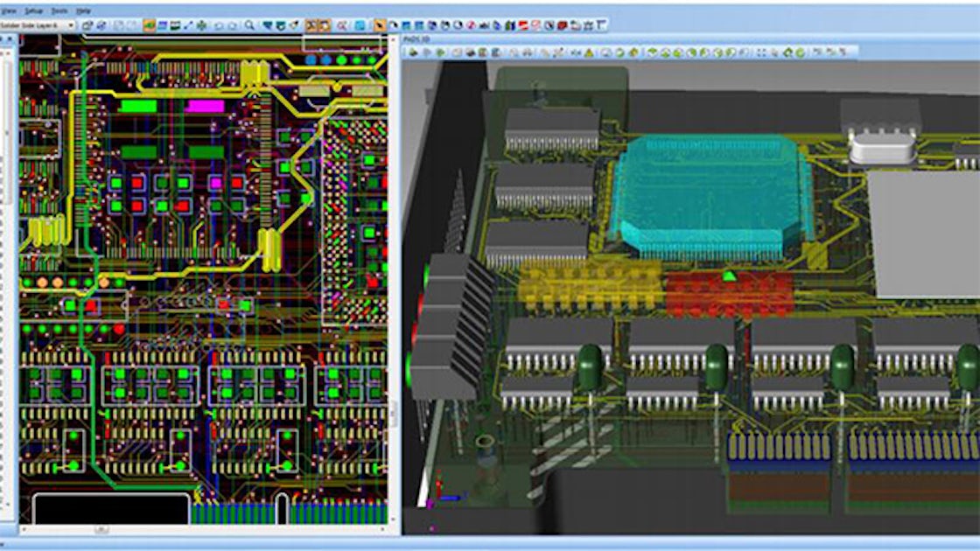
Task: Open the Solder Side Layer 6 dropdown
Action: coord(71,26)
